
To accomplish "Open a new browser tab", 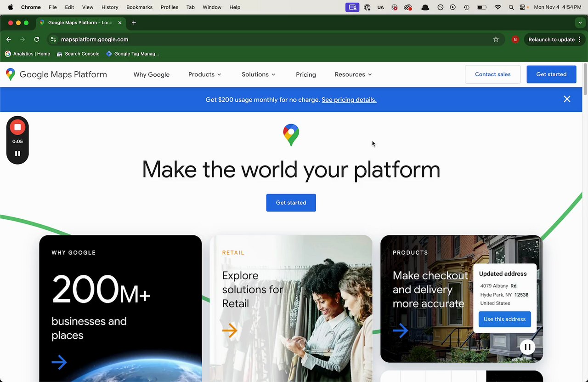I will (x=134, y=23).
